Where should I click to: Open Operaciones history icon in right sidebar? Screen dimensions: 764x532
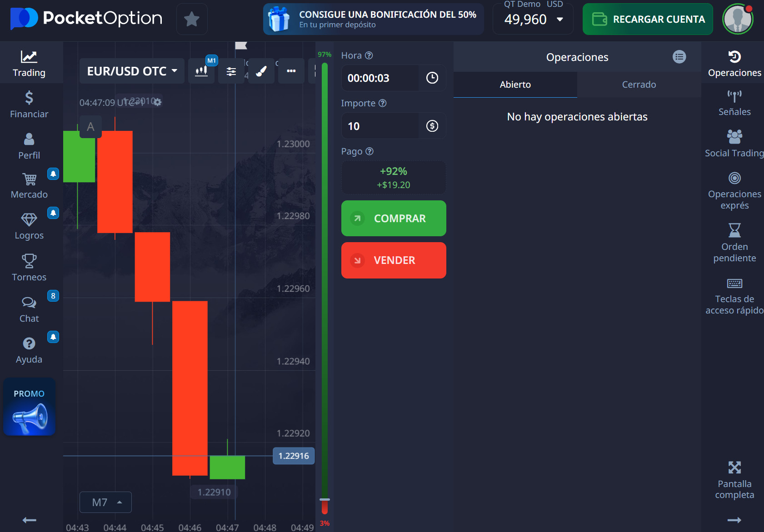coord(734,64)
